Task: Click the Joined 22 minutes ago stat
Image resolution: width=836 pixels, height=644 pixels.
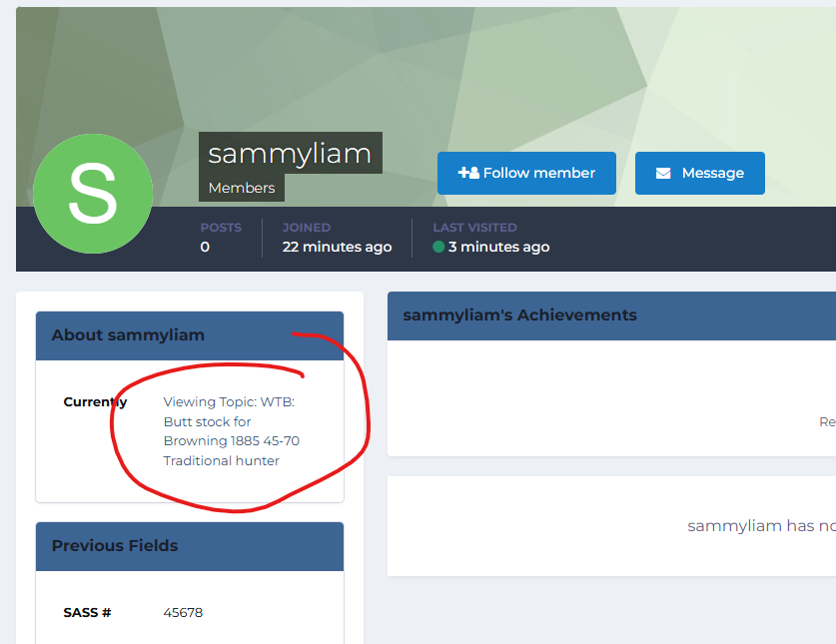Action: tap(337, 247)
